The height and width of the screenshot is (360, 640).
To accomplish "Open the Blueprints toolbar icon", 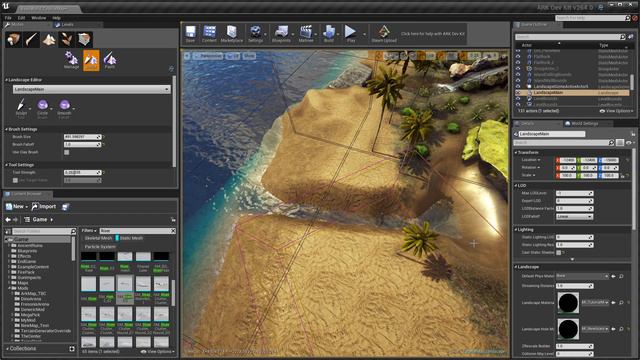I will coord(281,34).
